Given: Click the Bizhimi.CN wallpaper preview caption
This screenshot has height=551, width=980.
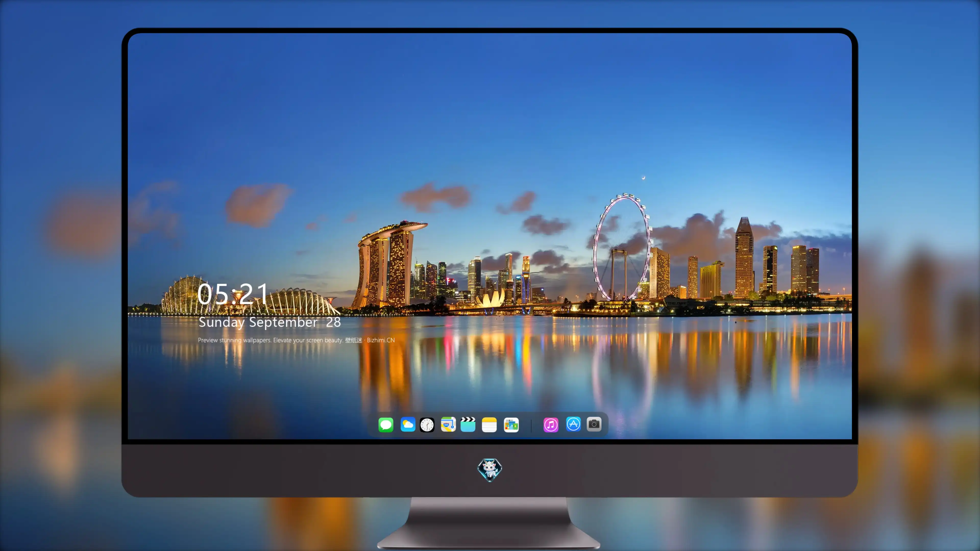Looking at the screenshot, I should 296,340.
